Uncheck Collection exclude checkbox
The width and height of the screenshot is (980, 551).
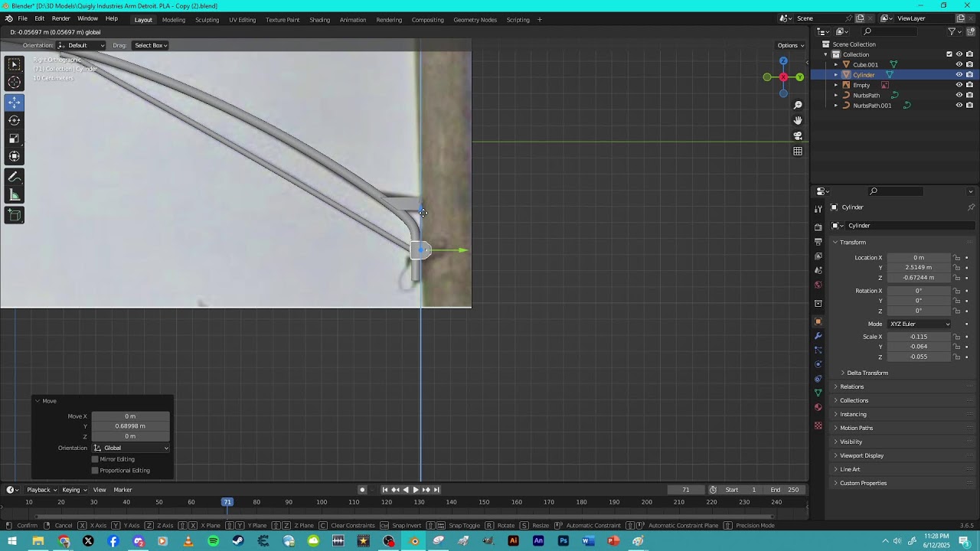949,54
